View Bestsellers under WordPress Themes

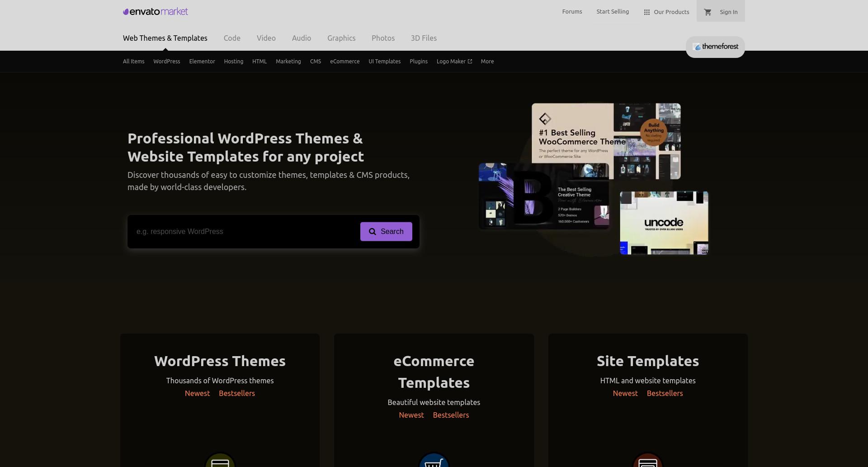pyautogui.click(x=237, y=393)
